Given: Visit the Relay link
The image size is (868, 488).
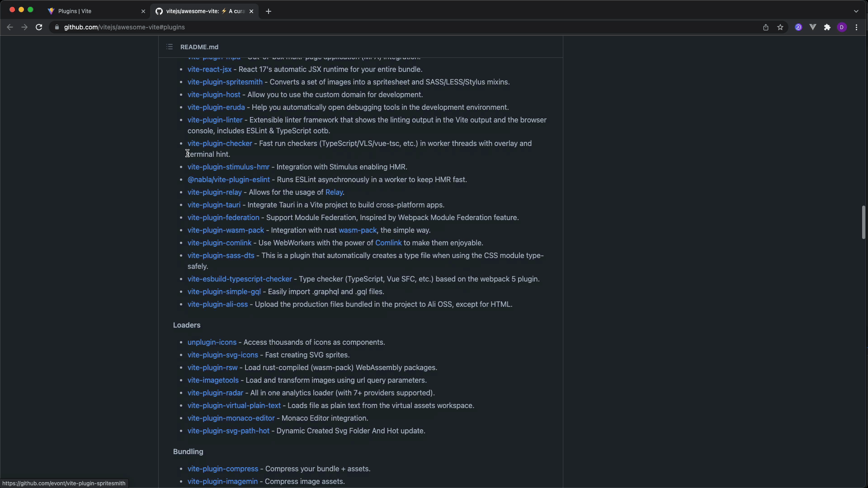Looking at the screenshot, I should (334, 192).
